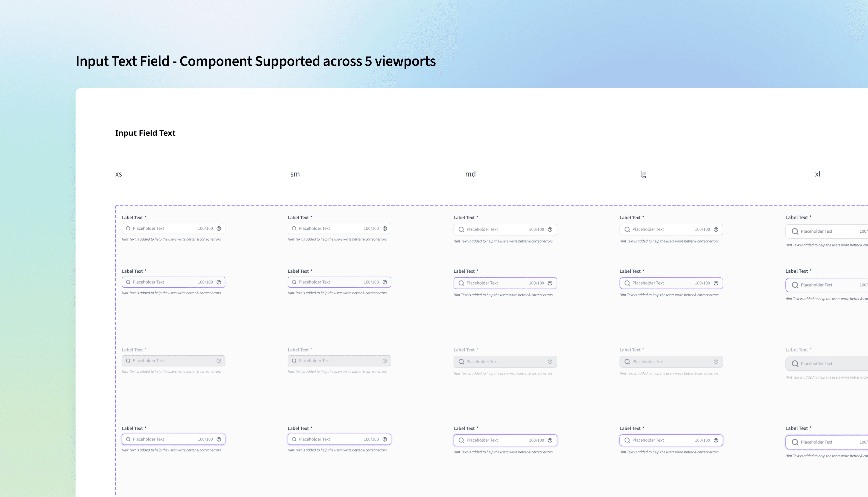Click the "sm" viewport heading
This screenshot has height=497, width=868.
[295, 174]
